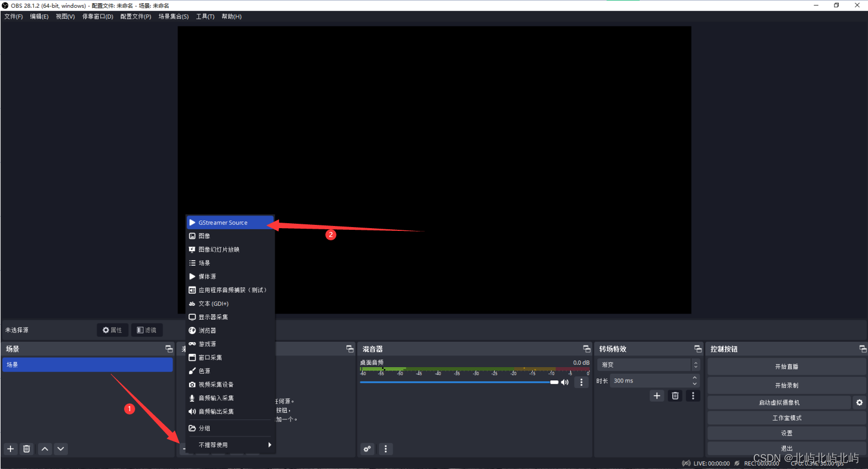Image resolution: width=868 pixels, height=469 pixels.
Task: Click the preview canvas area
Action: (x=434, y=170)
